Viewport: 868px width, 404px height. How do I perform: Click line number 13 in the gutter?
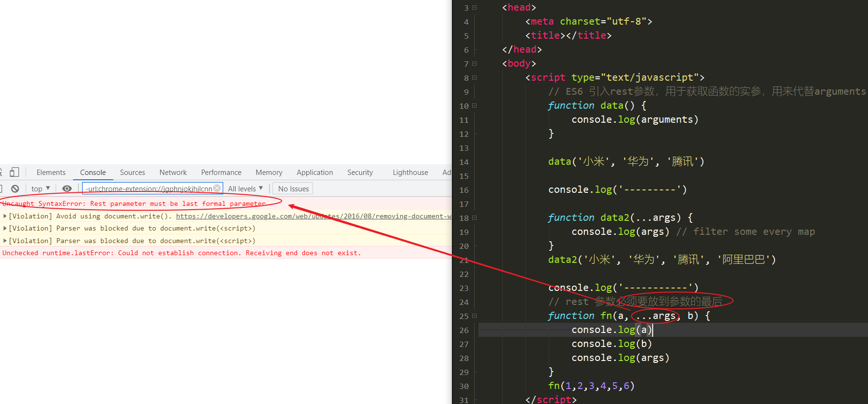(464, 148)
